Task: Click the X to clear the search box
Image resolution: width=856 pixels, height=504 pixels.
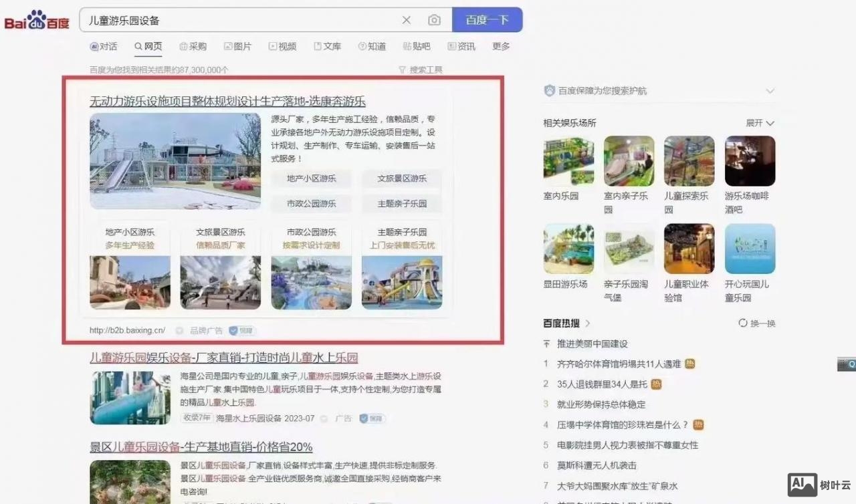Action: tap(407, 20)
